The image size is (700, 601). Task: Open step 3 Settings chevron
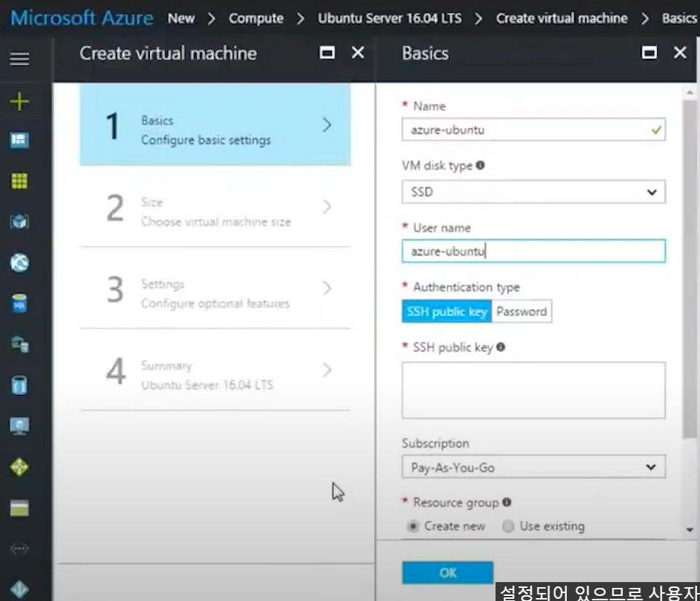[x=327, y=288]
